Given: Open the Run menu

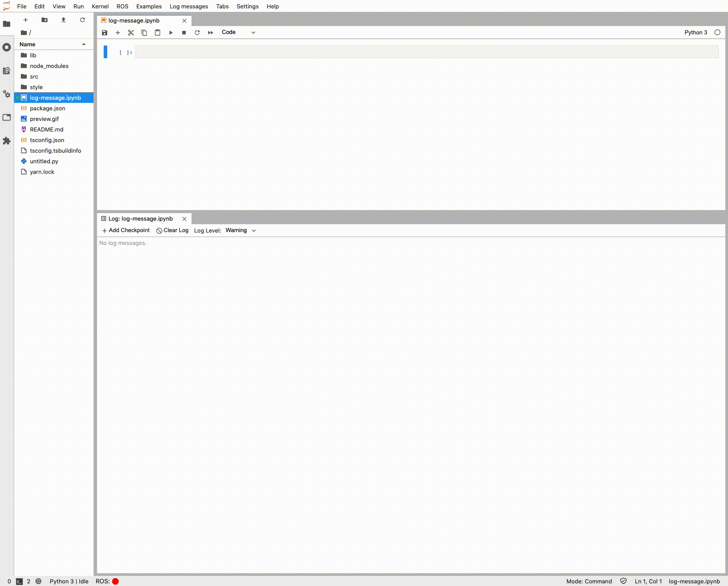Looking at the screenshot, I should (79, 6).
